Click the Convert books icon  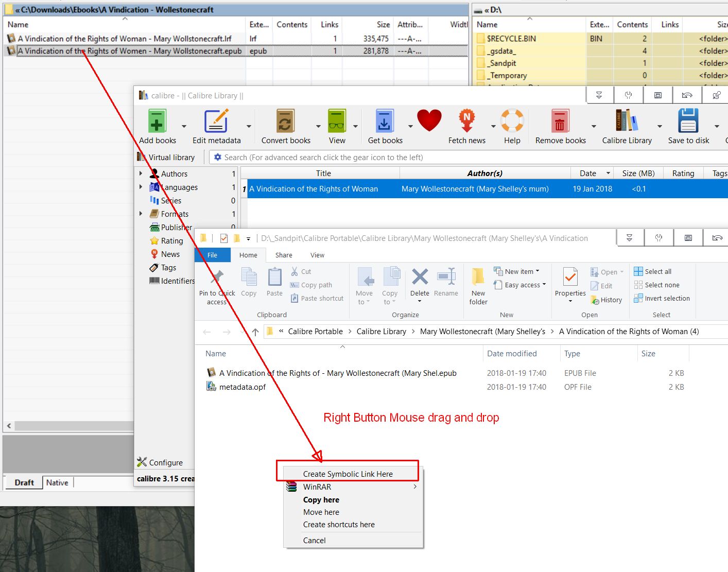tap(286, 122)
